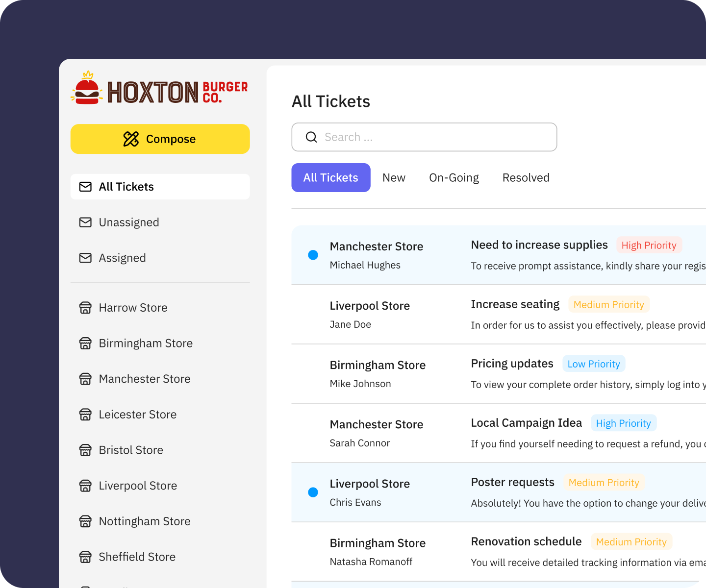Click sender name Natasha Romanoff
The width and height of the screenshot is (706, 588).
pyautogui.click(x=371, y=562)
